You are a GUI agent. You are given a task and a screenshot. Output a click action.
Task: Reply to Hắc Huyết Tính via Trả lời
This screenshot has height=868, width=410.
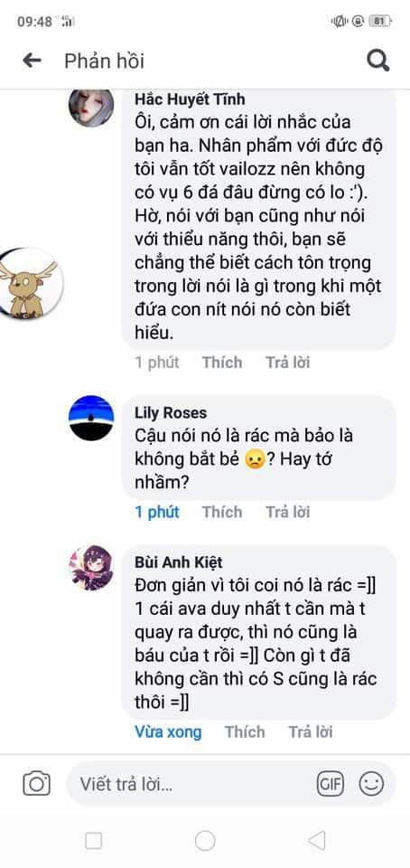coord(287,363)
